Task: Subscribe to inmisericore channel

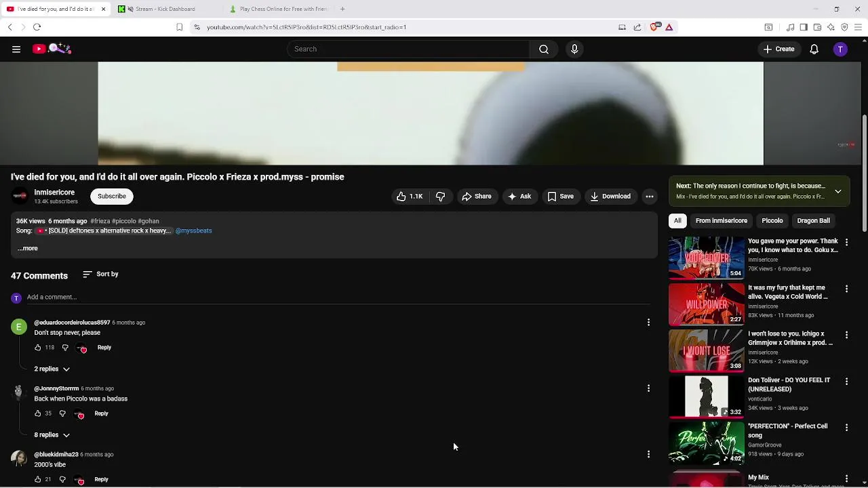Action: (x=112, y=197)
